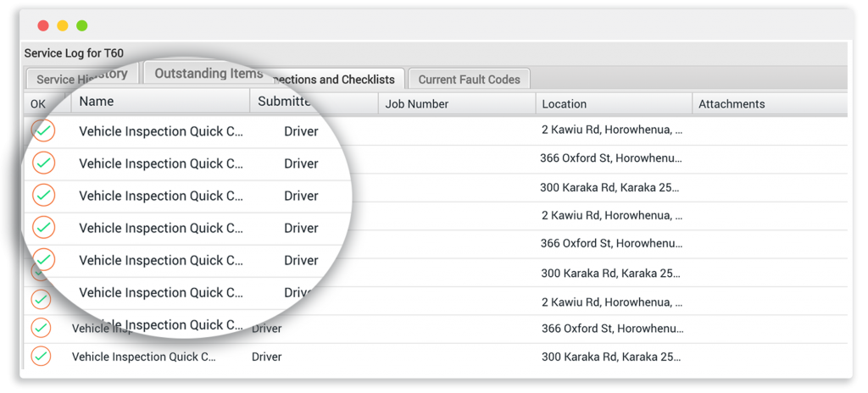Screen dimensions: 868x393
Task: Select bottom row's Vehicle Inspection Quick C... name
Action: pyautogui.click(x=144, y=357)
